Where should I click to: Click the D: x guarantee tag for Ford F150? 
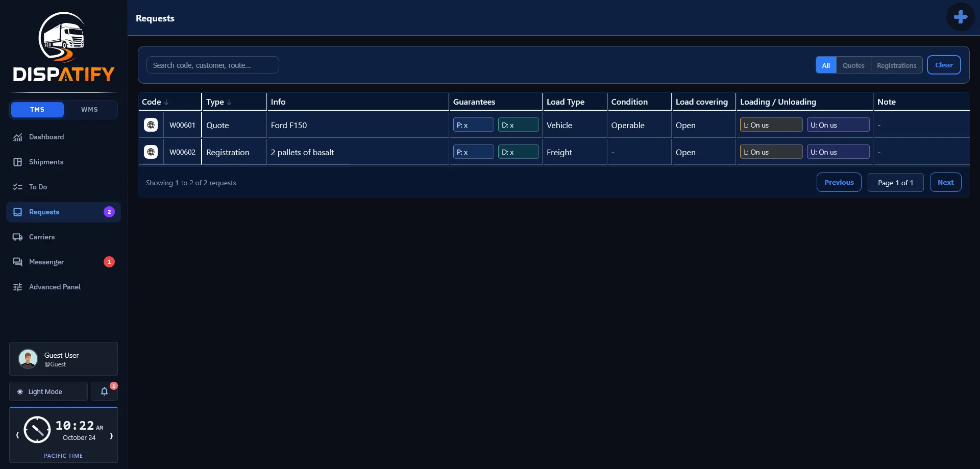(518, 125)
